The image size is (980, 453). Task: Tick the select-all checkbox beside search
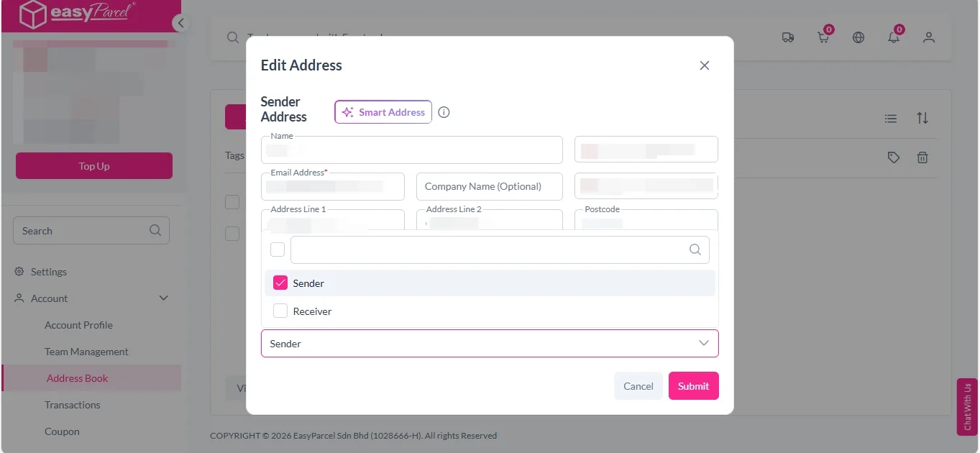tap(278, 250)
